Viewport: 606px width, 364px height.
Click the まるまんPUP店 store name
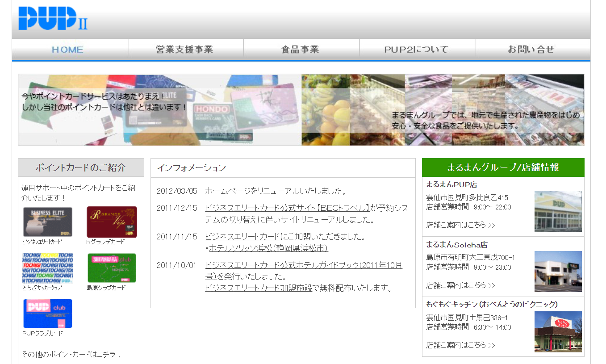click(x=451, y=184)
